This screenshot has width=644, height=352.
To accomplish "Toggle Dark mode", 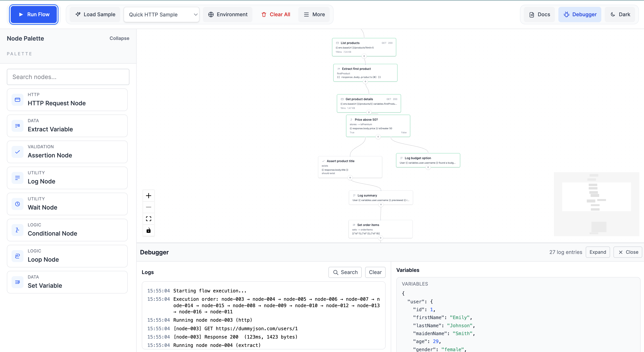I will 620,14.
